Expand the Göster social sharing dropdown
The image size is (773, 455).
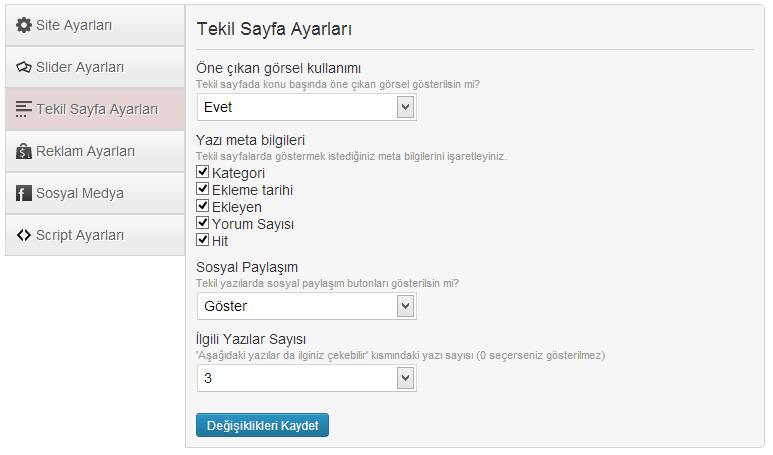pyautogui.click(x=307, y=306)
